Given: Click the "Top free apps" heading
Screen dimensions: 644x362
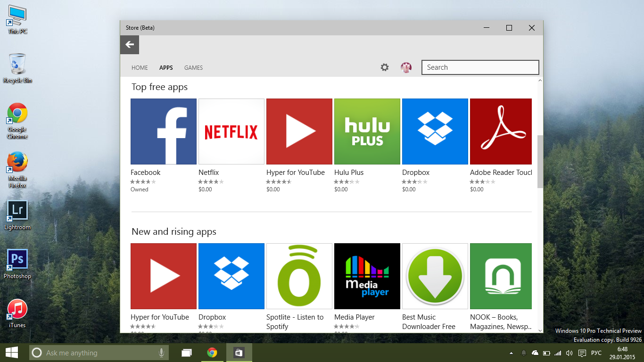Looking at the screenshot, I should click(x=159, y=87).
